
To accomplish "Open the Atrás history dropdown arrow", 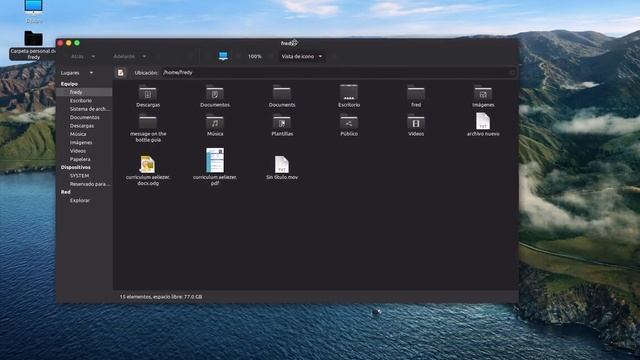I will click(93, 56).
